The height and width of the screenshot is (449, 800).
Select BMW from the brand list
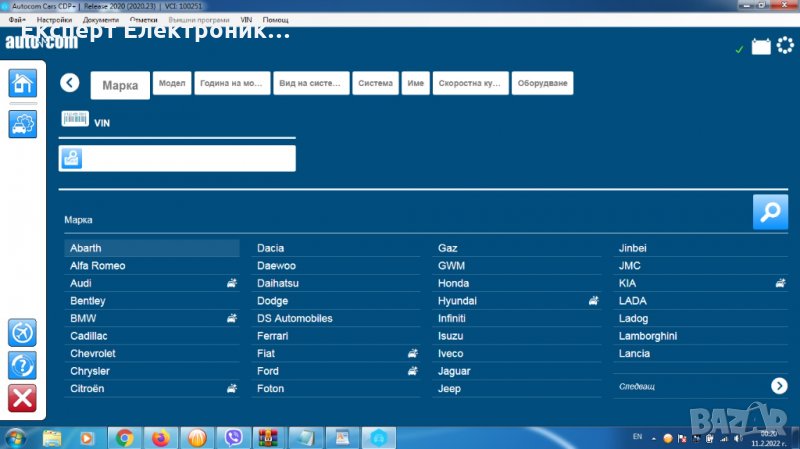[x=83, y=318]
